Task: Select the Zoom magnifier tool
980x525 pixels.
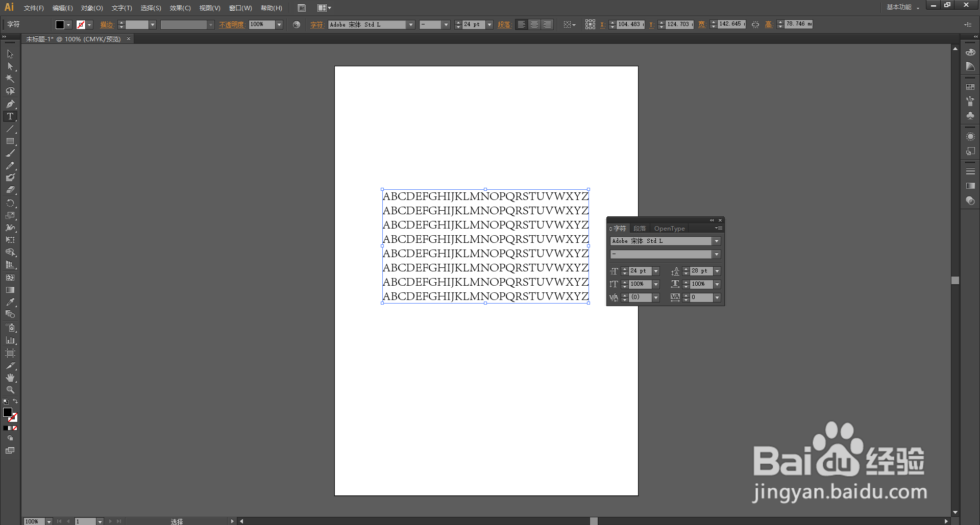Action: [10, 390]
